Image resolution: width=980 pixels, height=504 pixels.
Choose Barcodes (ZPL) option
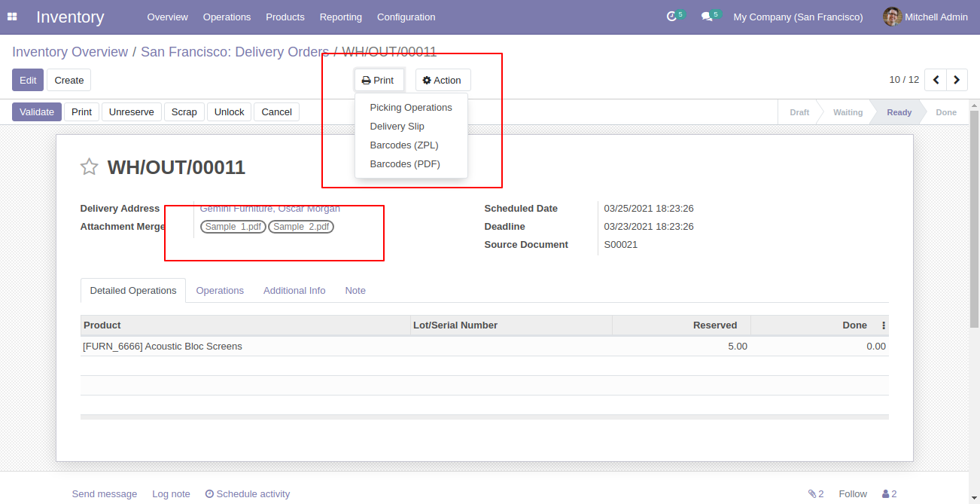[411, 145]
